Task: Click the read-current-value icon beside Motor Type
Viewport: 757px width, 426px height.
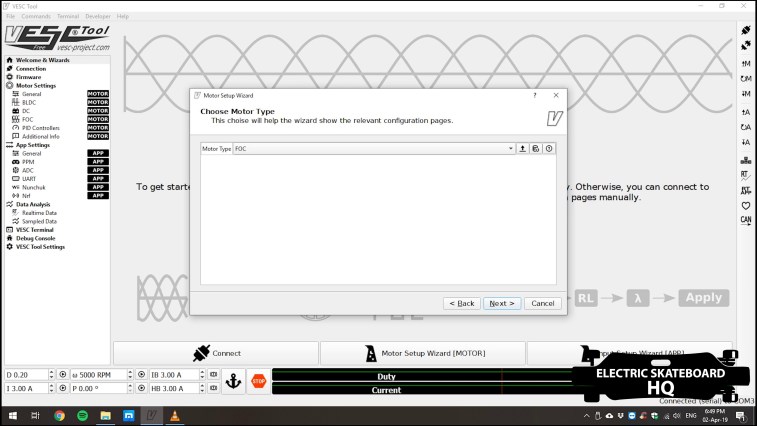Action: coord(522,148)
